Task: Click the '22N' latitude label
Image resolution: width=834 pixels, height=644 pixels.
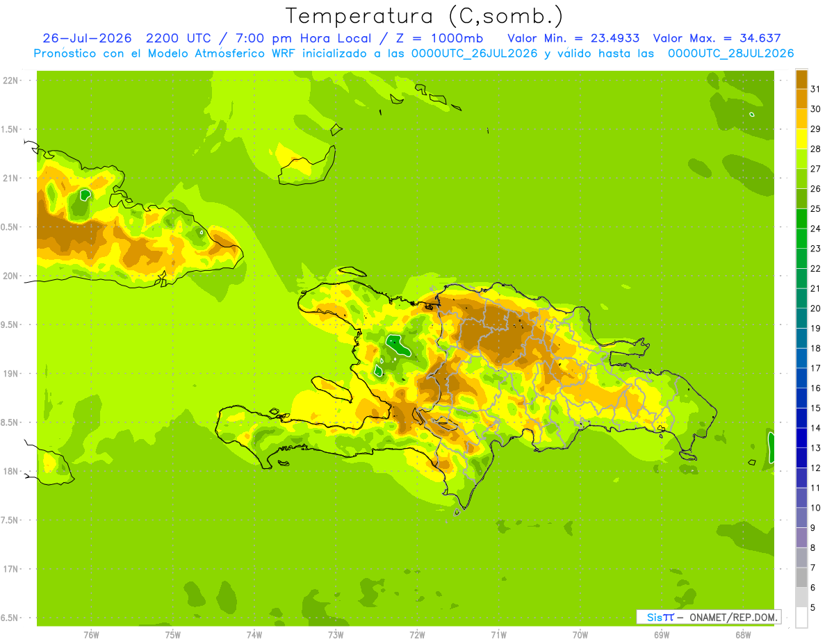Action: pyautogui.click(x=10, y=81)
